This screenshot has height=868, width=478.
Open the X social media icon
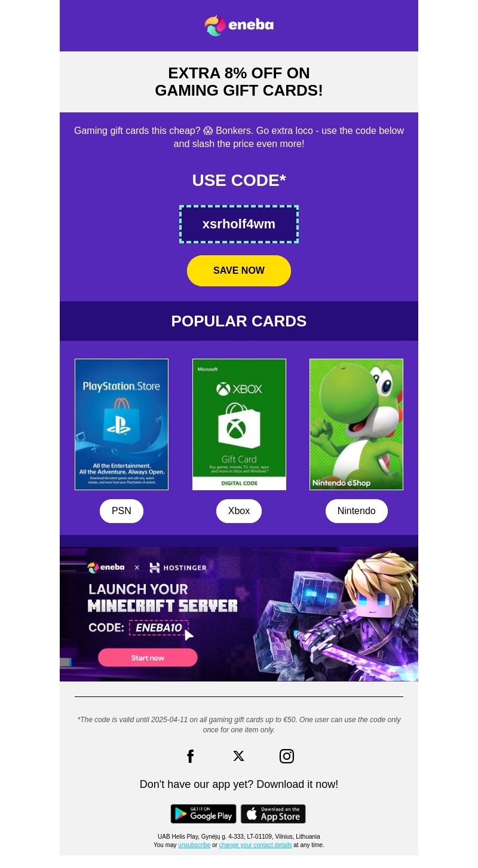pyautogui.click(x=238, y=756)
